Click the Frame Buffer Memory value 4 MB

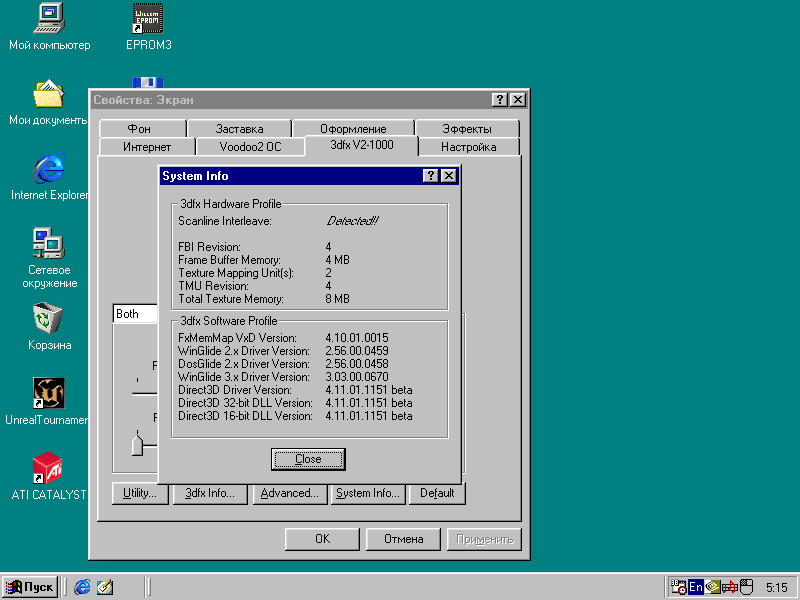(338, 260)
